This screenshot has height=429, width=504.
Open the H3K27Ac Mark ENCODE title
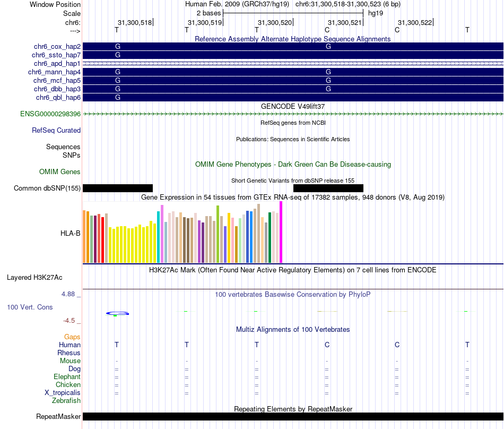pos(292,270)
